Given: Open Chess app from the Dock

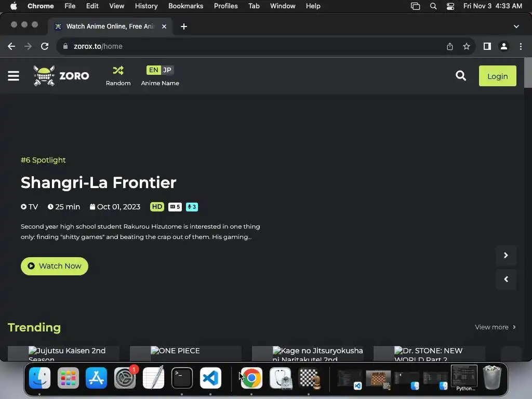Looking at the screenshot, I should click(x=309, y=378).
